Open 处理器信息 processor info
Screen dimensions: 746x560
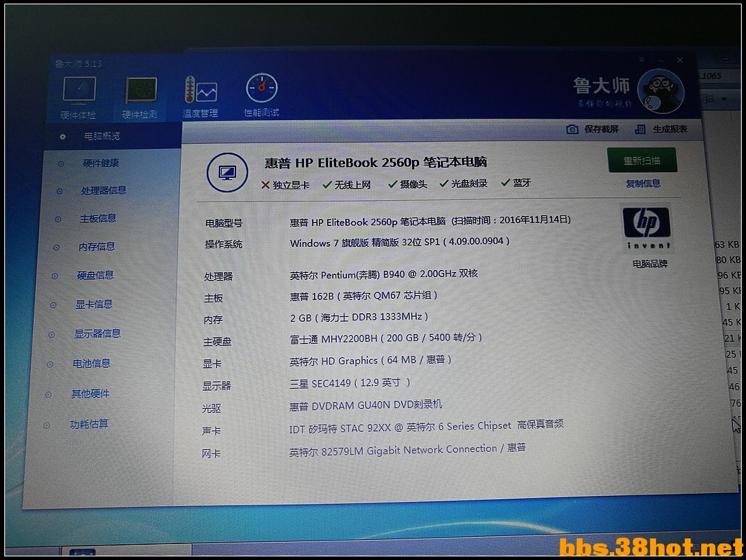pos(103,191)
